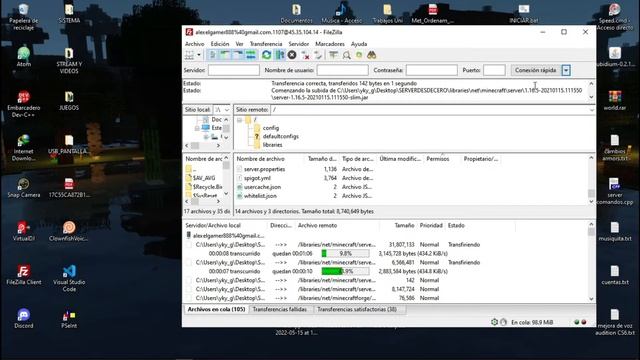Open Visual Studio Code desktop shortcut
640x360 pixels.
(x=69, y=278)
